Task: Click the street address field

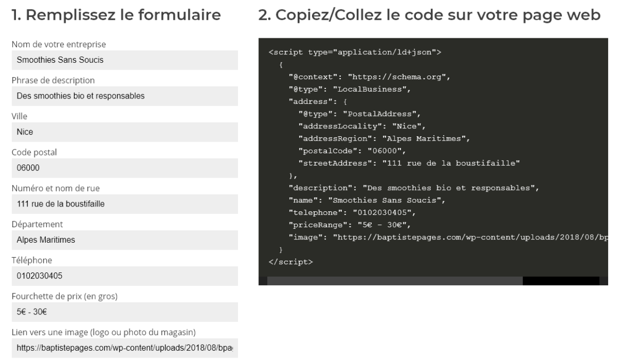Action: pos(124,204)
